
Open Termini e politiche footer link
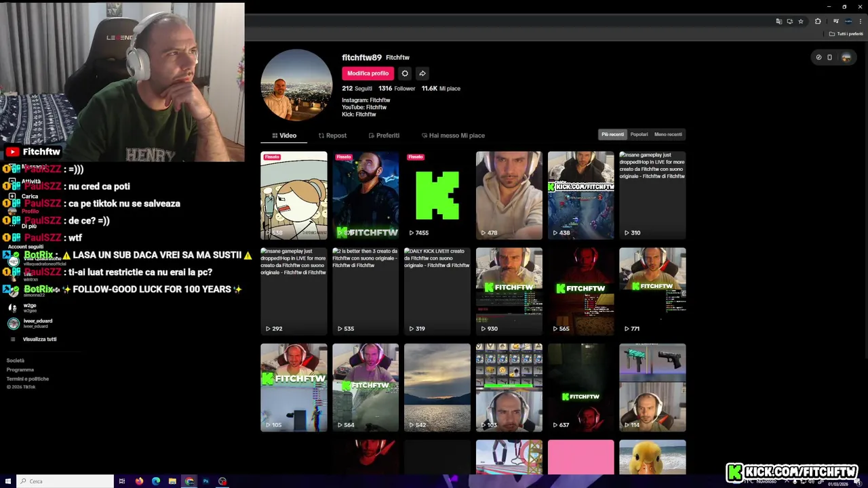(x=28, y=379)
